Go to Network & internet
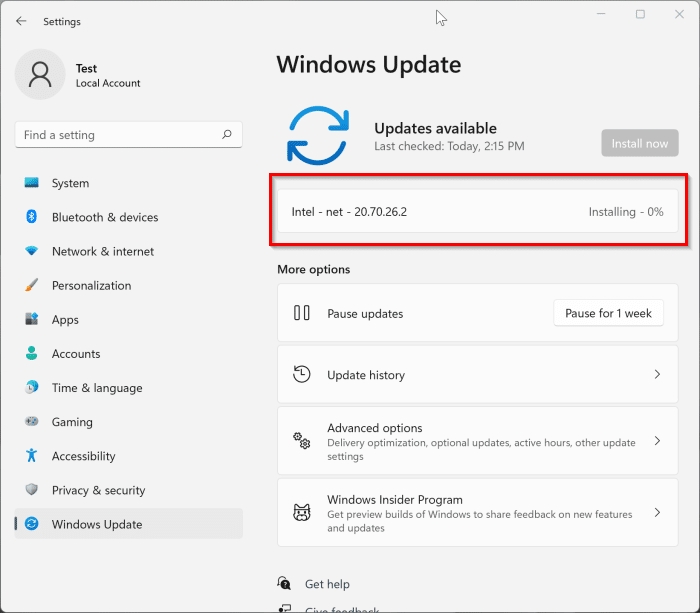Viewport: 700px width, 613px height. coord(129,251)
